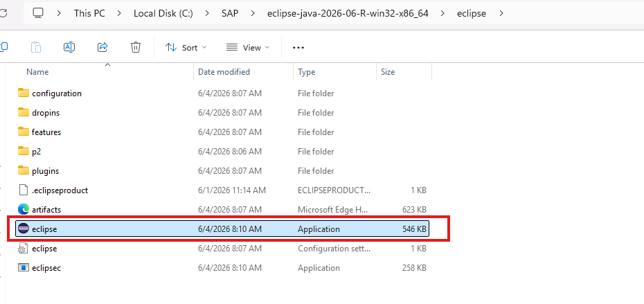Click the 258 KB size cell

coord(414,268)
